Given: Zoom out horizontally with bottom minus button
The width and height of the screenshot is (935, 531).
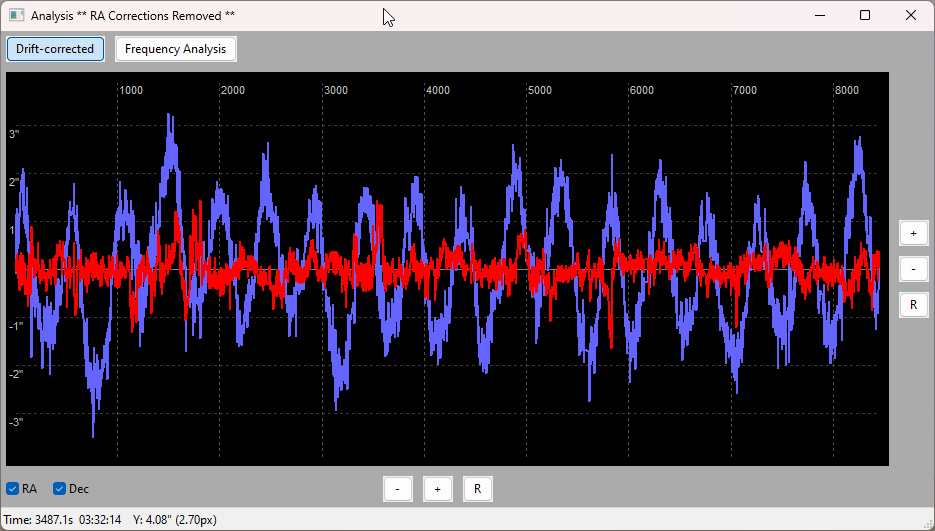Looking at the screenshot, I should click(398, 489).
